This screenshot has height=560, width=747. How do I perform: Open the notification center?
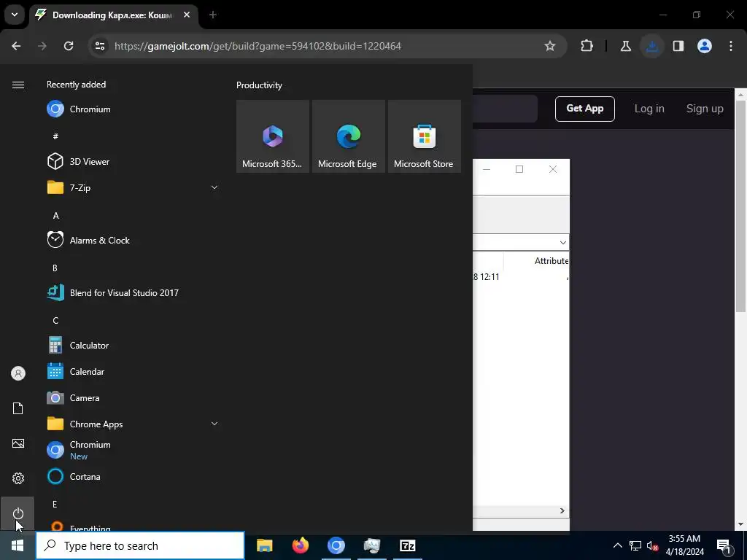[x=724, y=545]
